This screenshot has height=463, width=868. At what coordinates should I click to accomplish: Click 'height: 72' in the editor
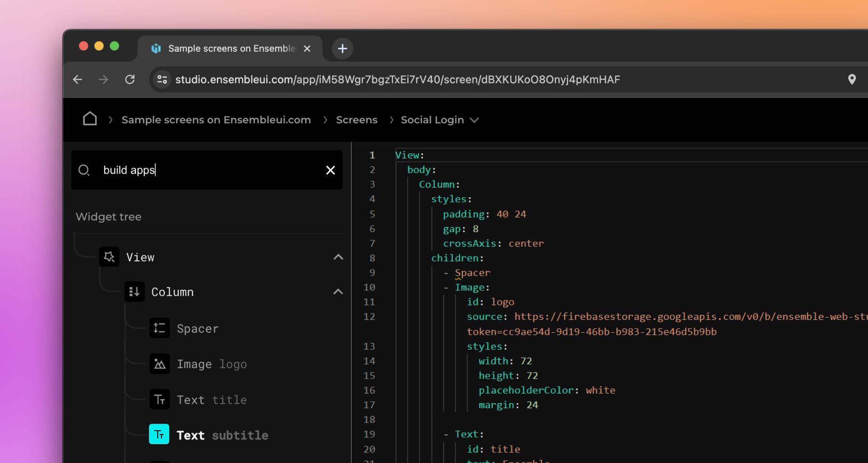click(508, 375)
